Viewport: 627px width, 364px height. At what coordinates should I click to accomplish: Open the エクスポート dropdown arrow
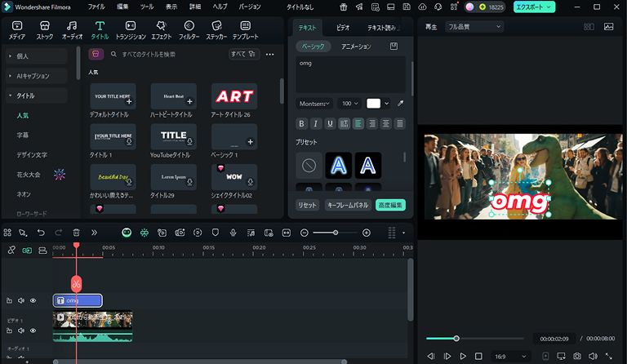click(549, 7)
